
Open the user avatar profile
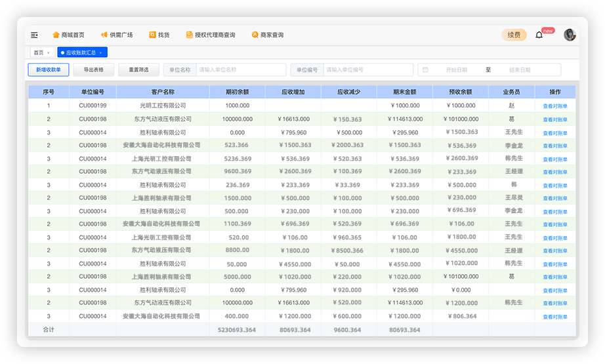(570, 35)
